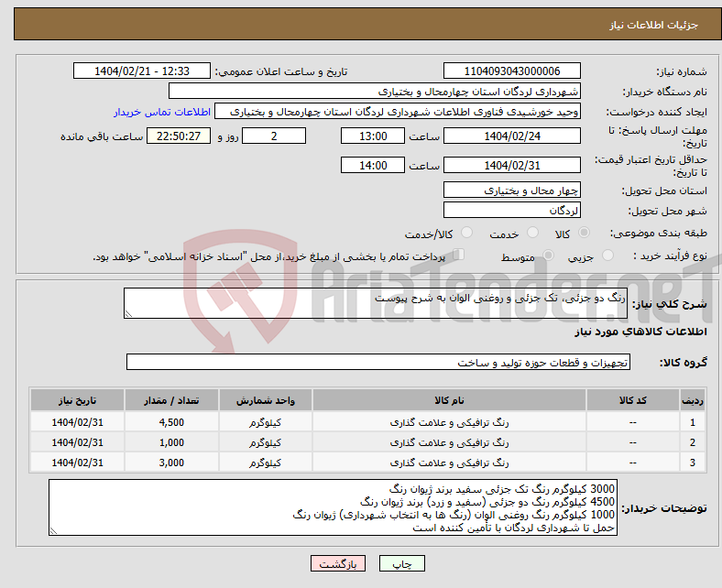The width and height of the screenshot is (722, 588).
Task: Click the توضیحات خریدار label
Action: pos(664,508)
